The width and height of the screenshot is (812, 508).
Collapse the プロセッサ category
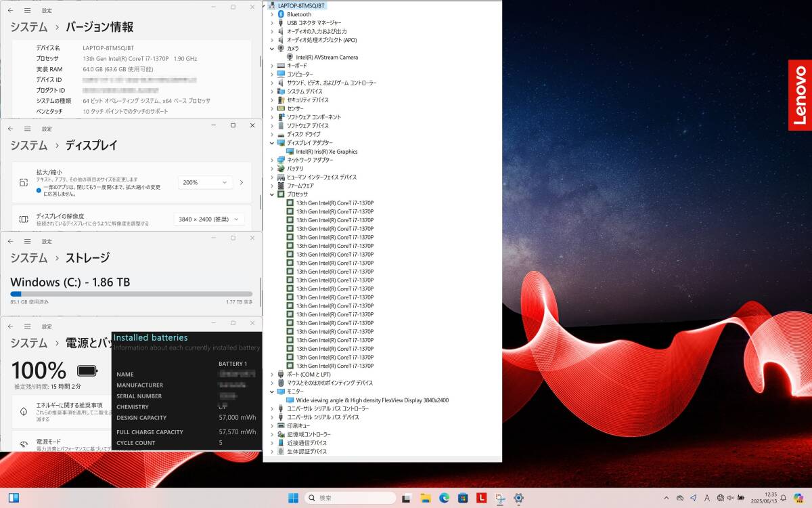[272, 194]
